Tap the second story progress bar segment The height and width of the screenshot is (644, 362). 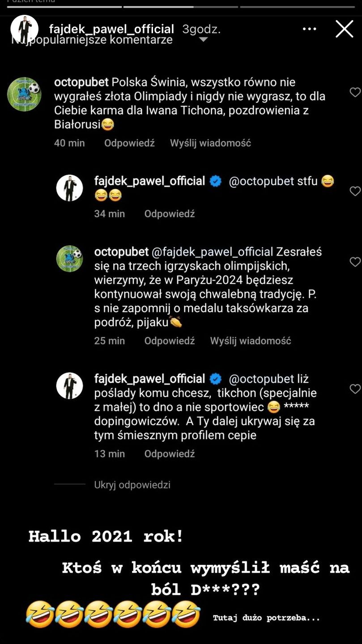pos(180,7)
